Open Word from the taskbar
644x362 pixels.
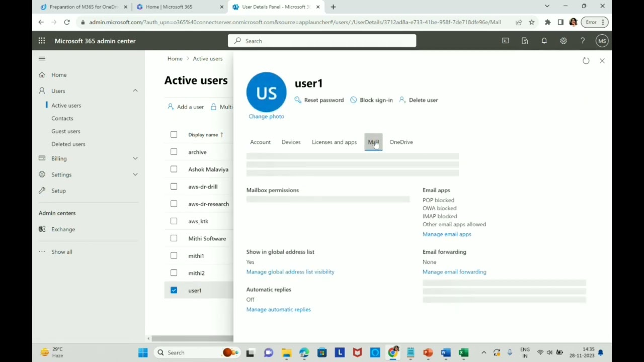coord(446,352)
